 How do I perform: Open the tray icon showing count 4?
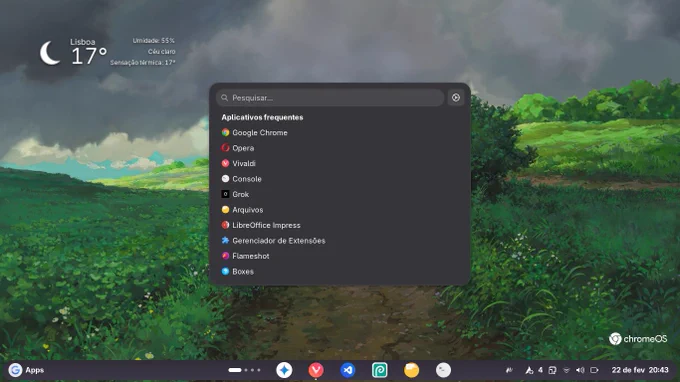534,370
